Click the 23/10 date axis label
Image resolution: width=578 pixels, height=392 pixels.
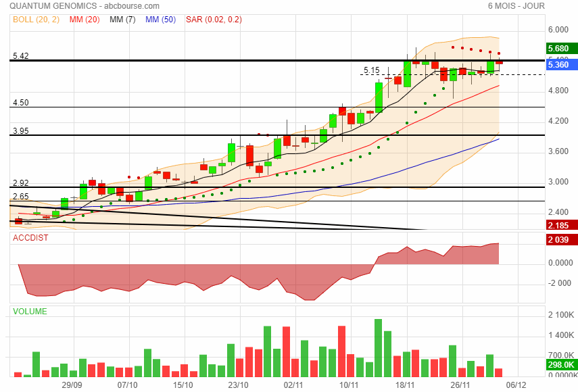tap(238, 385)
